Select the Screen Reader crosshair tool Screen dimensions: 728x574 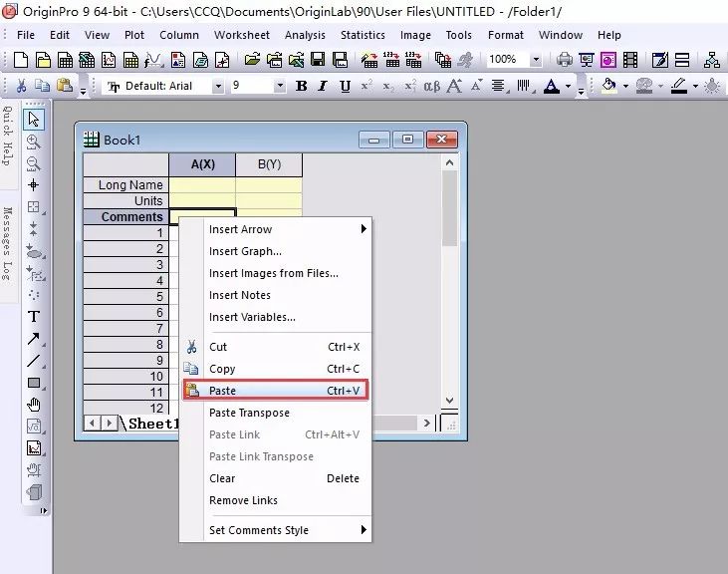coord(34,184)
